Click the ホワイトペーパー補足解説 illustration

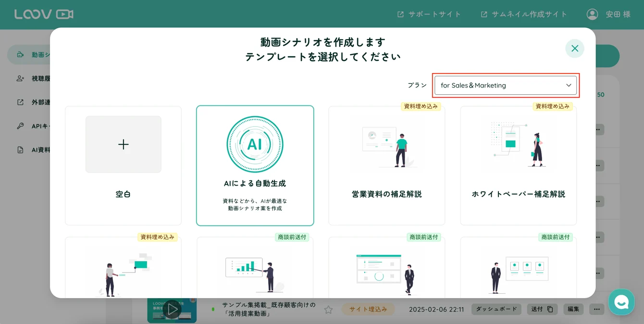[518, 144]
